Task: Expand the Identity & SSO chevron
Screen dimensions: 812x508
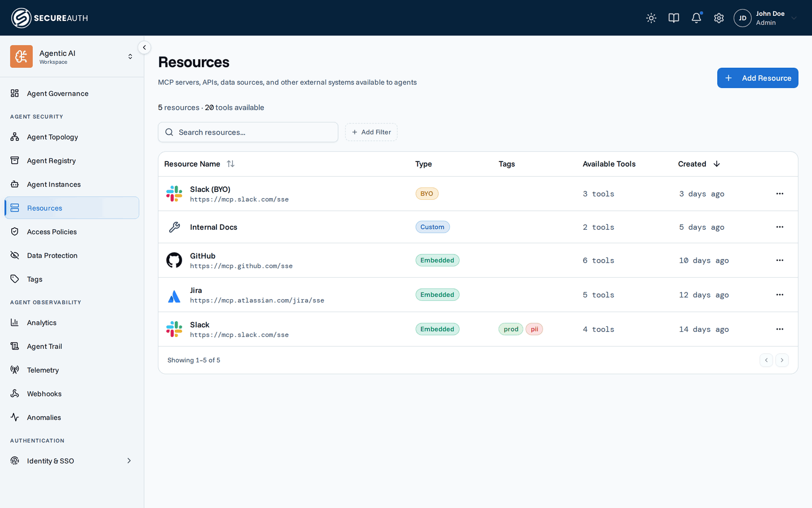Action: click(129, 461)
